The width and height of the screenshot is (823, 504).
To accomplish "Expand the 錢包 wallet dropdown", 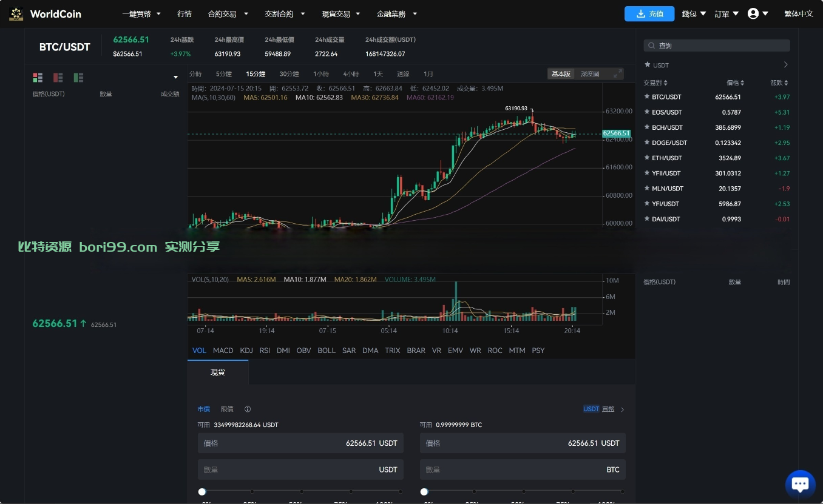I will click(694, 13).
